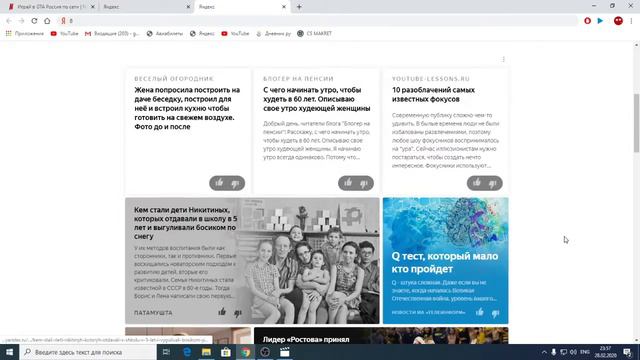The image size is (640, 360).
Task: Open the red Opera-style extension icon
Action: [587, 21]
